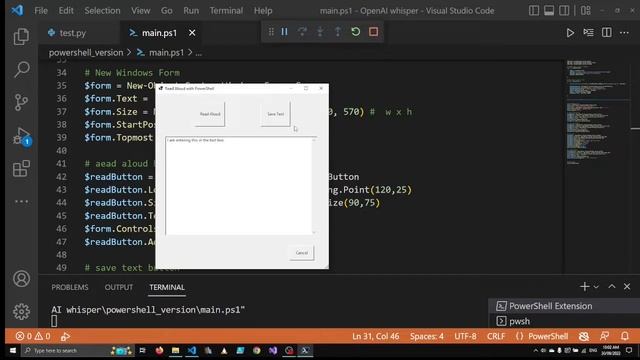The image size is (640, 360).
Task: Close the main.ps1 editor tab
Action: [192, 33]
